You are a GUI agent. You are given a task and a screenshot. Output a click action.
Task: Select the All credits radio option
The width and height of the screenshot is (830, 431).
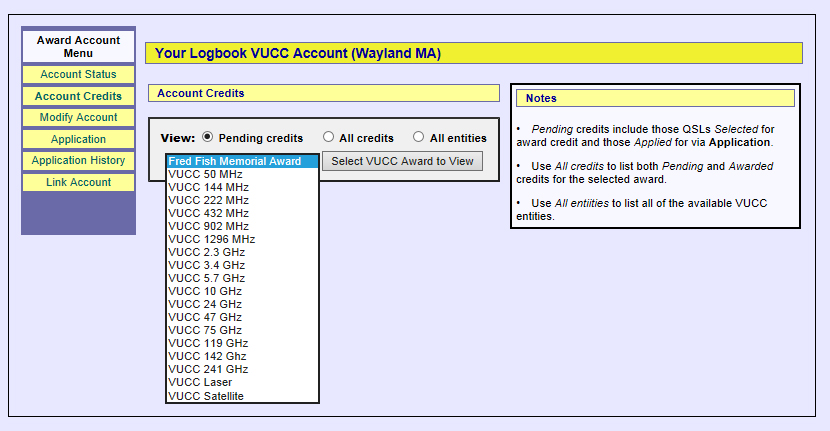[x=328, y=138]
